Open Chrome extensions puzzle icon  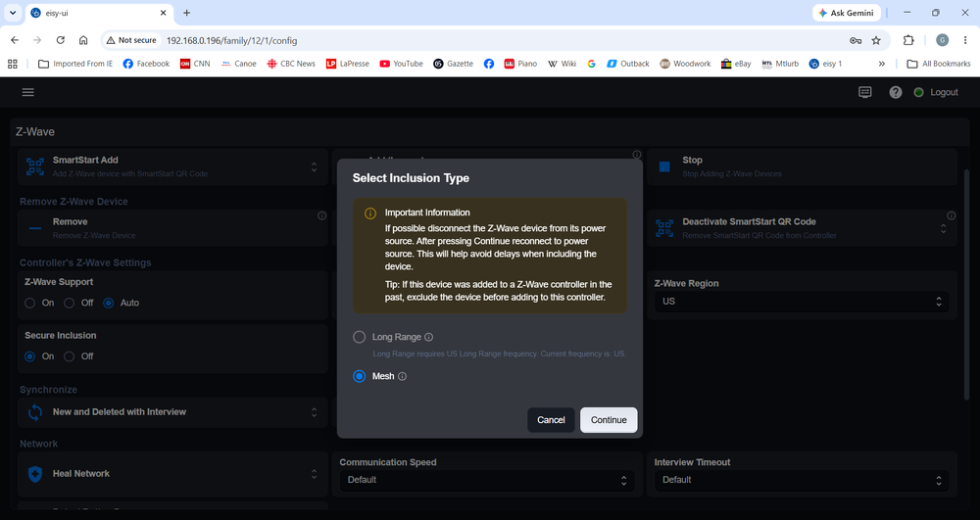tap(908, 40)
